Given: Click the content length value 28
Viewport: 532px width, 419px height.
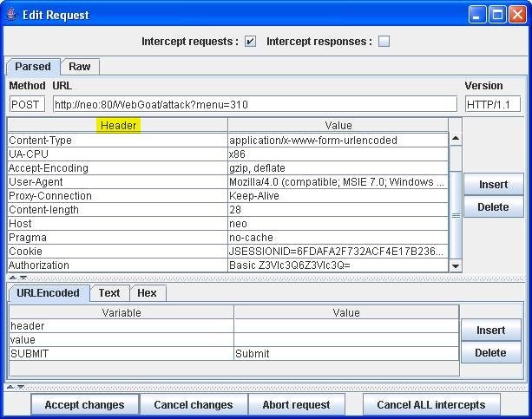Looking at the screenshot, I should tap(338, 210).
